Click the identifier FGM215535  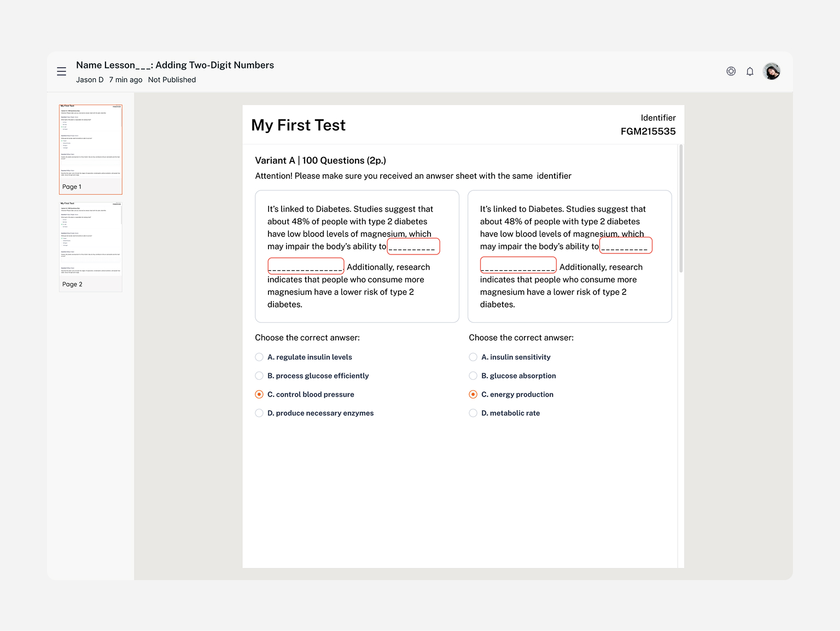(648, 131)
